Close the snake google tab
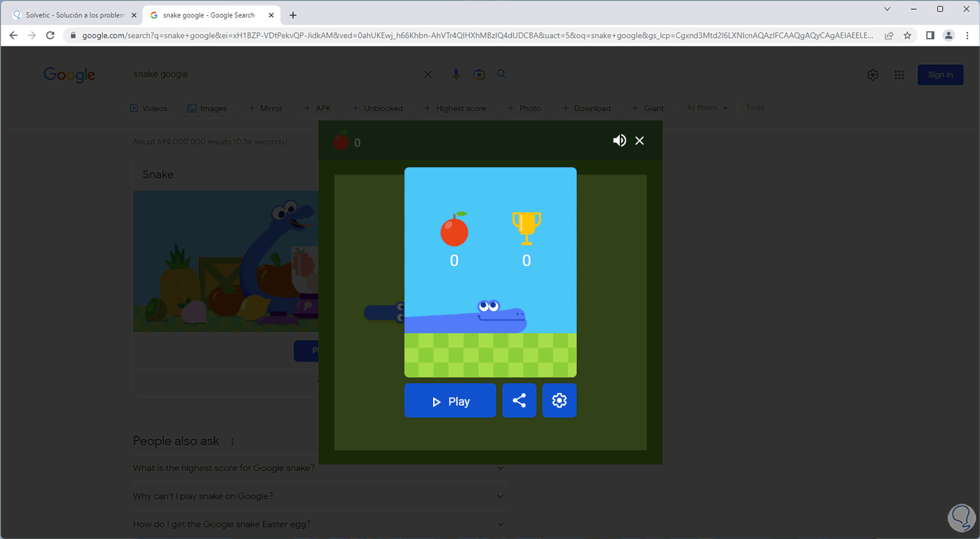The width and height of the screenshot is (980, 539). [271, 15]
